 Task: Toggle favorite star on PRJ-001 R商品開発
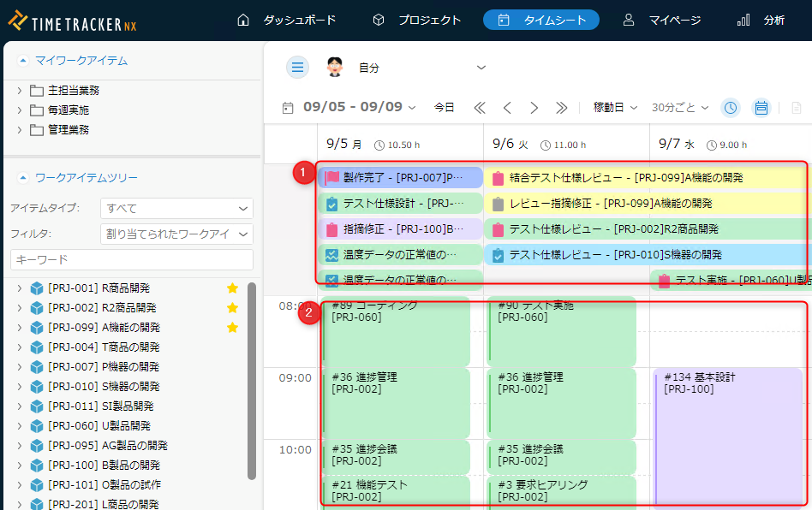coord(232,288)
